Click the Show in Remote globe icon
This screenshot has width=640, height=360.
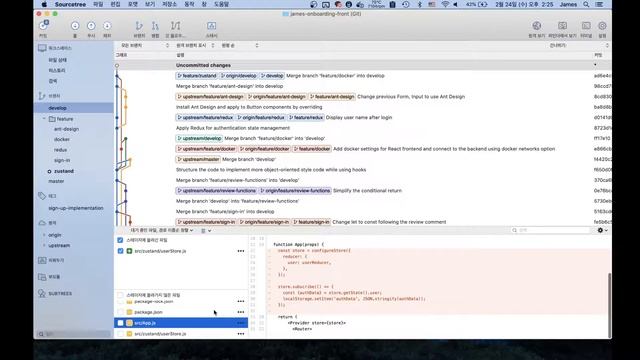[537, 26]
